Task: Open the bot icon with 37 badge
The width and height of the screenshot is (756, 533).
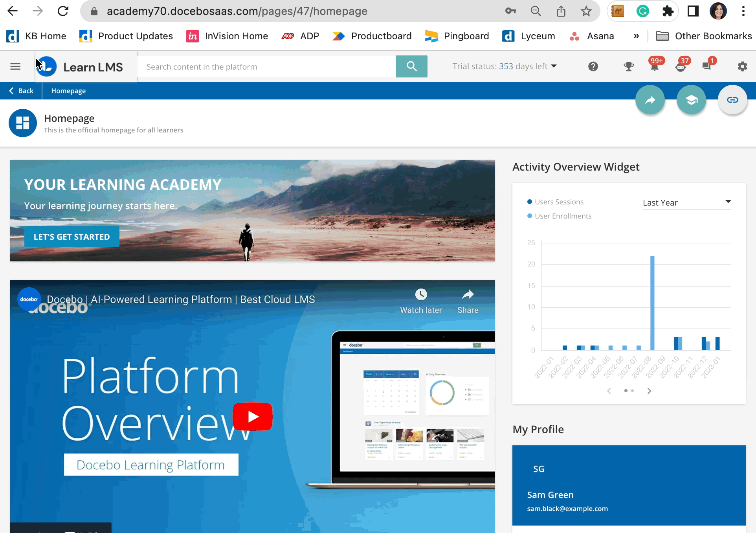Action: [681, 66]
